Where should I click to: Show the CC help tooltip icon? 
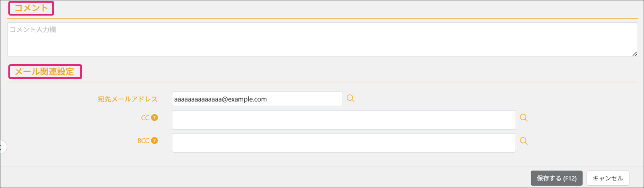(x=154, y=118)
